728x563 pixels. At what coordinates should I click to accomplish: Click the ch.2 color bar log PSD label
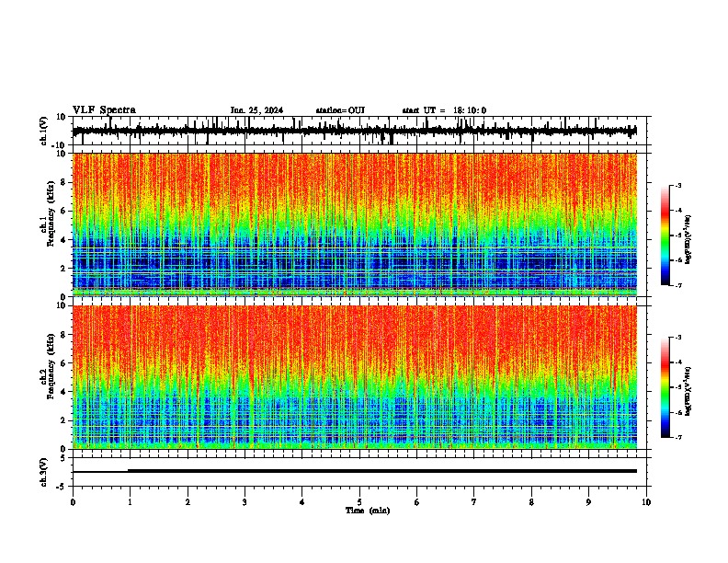[688, 391]
